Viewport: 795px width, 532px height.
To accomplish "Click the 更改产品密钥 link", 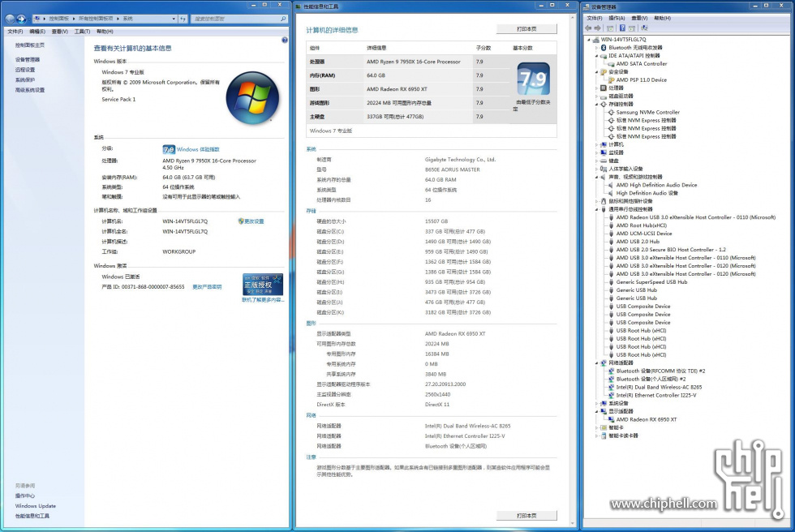I will pyautogui.click(x=207, y=287).
